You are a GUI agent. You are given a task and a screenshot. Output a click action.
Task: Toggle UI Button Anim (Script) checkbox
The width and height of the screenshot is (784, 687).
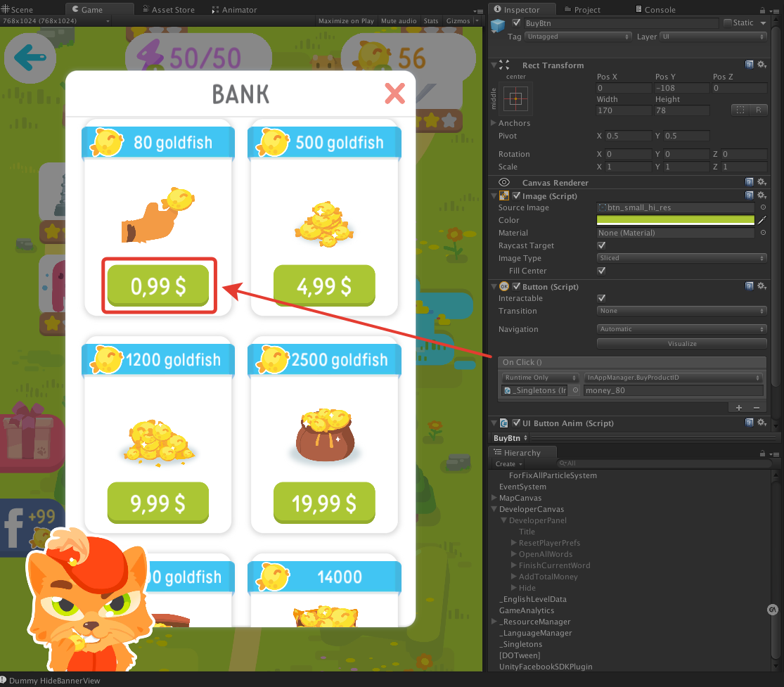point(517,423)
